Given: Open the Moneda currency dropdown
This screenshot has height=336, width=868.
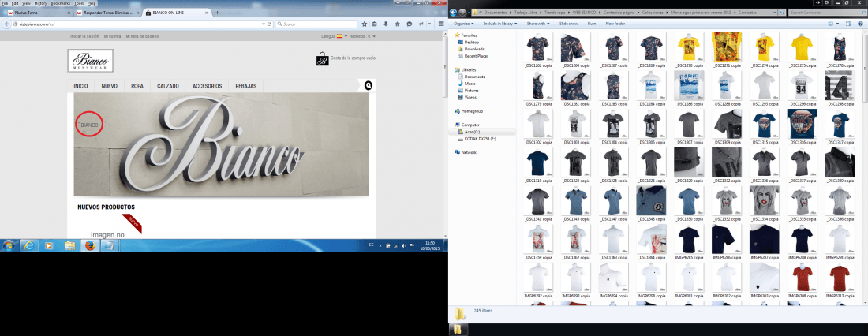Looking at the screenshot, I should (363, 36).
